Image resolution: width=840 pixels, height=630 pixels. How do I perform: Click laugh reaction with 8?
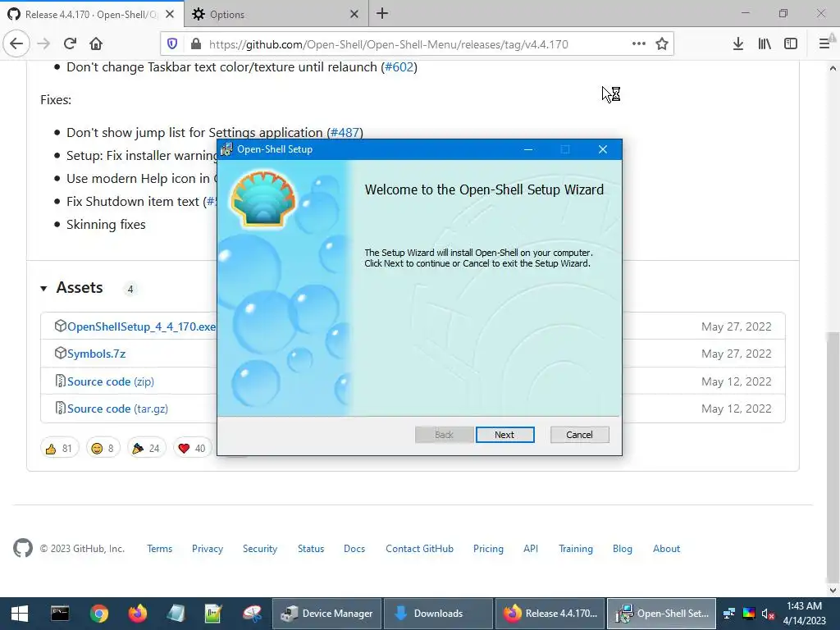pos(103,448)
